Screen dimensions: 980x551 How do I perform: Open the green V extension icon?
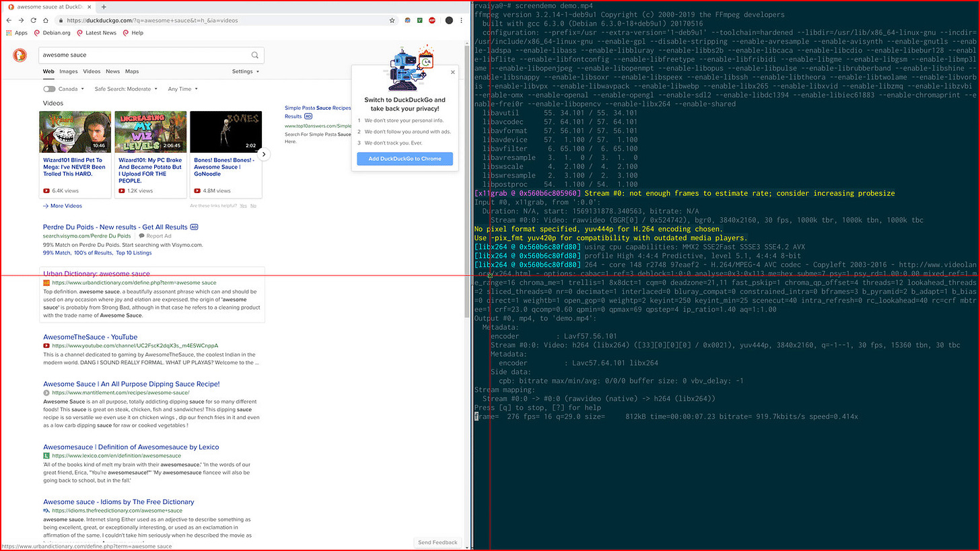pos(420,20)
